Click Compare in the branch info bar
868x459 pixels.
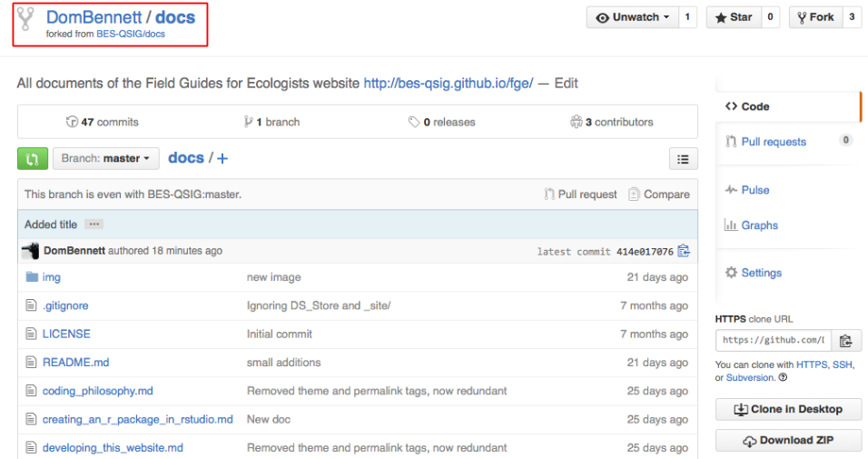pos(659,195)
